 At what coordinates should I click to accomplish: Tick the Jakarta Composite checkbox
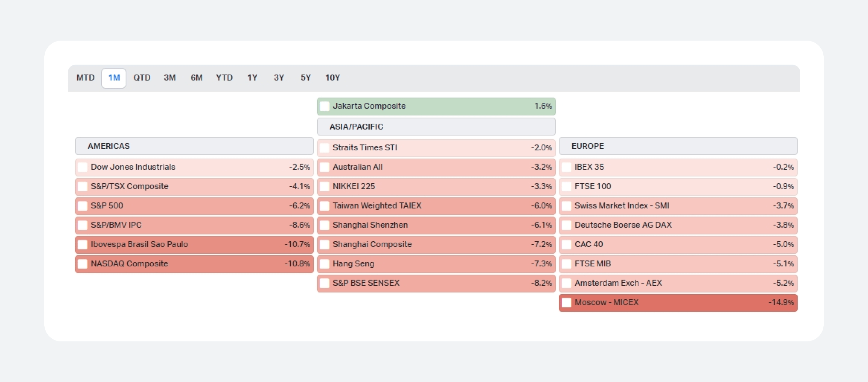click(x=324, y=106)
